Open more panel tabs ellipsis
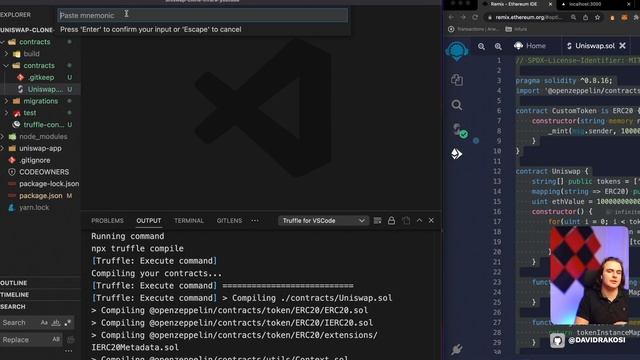Image resolution: width=640 pixels, height=360 pixels. [255, 220]
